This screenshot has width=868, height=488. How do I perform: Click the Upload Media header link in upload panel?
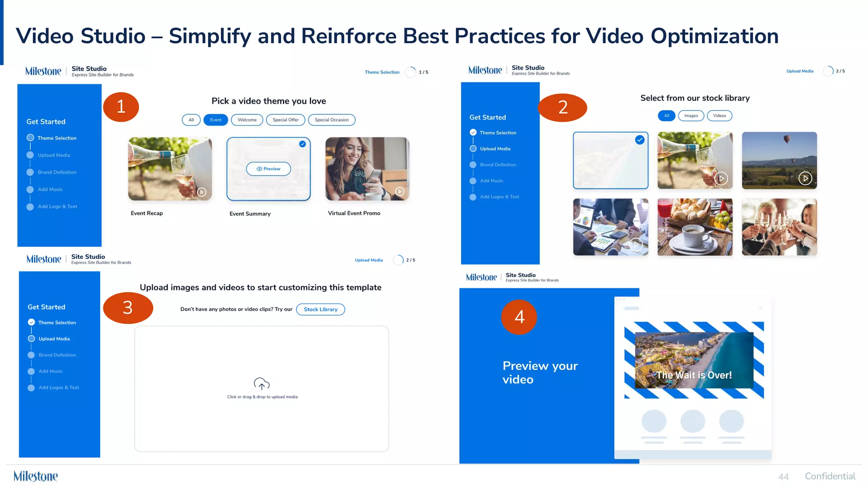tap(369, 260)
